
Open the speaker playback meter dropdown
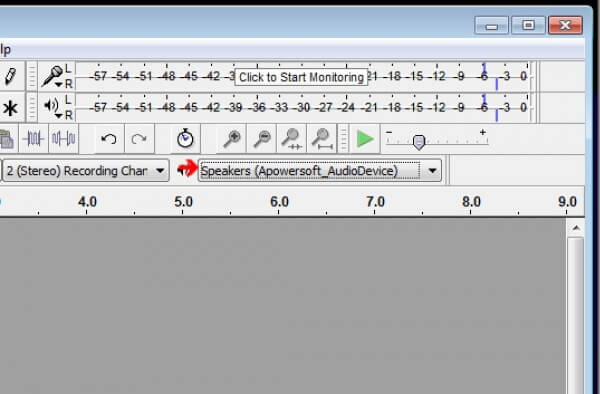pyautogui.click(x=53, y=108)
